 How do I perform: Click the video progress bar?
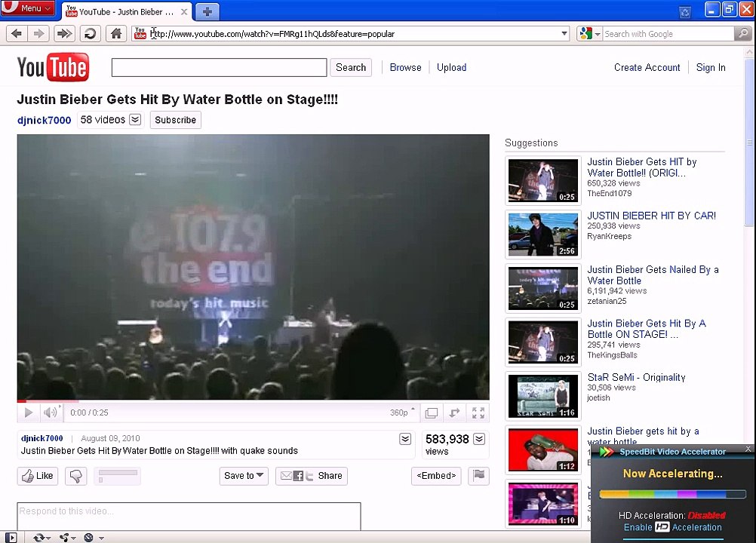[253, 400]
